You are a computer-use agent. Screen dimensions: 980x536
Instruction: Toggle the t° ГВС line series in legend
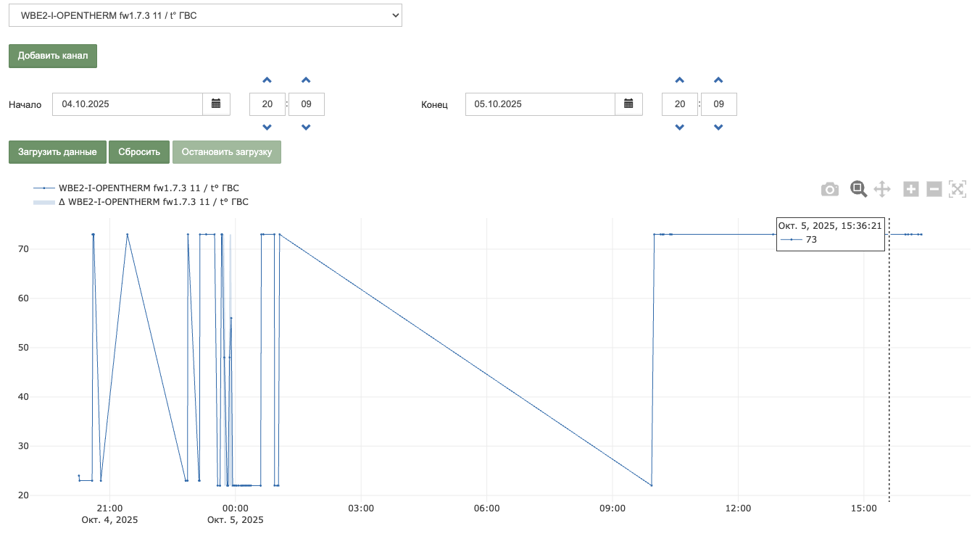point(149,188)
